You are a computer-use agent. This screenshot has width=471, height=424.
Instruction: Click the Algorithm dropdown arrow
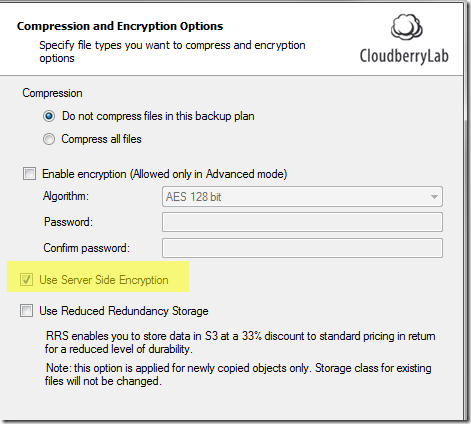click(x=434, y=197)
